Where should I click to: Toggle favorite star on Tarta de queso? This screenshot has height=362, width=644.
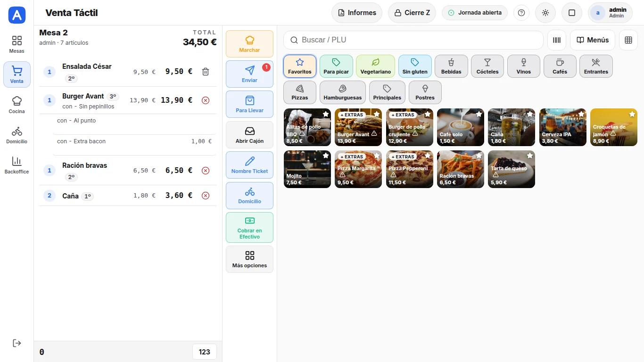tap(530, 156)
